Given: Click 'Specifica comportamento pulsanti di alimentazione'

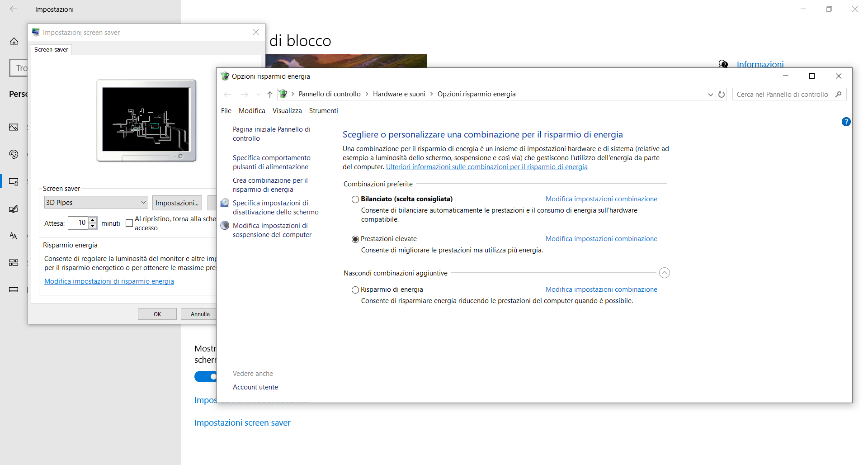Looking at the screenshot, I should click(272, 162).
